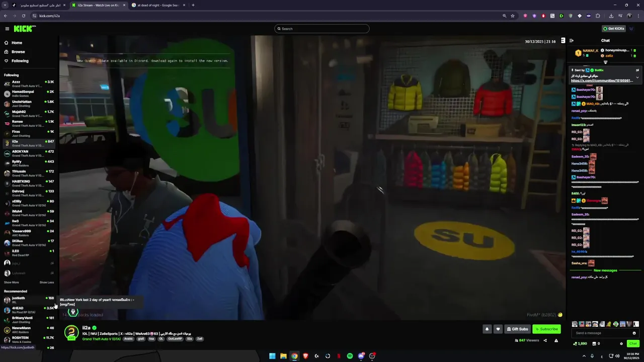Viewport: 644px width, 362px height.
Task: Open HAIBTKING channel in sidebar
Action: click(x=29, y=183)
